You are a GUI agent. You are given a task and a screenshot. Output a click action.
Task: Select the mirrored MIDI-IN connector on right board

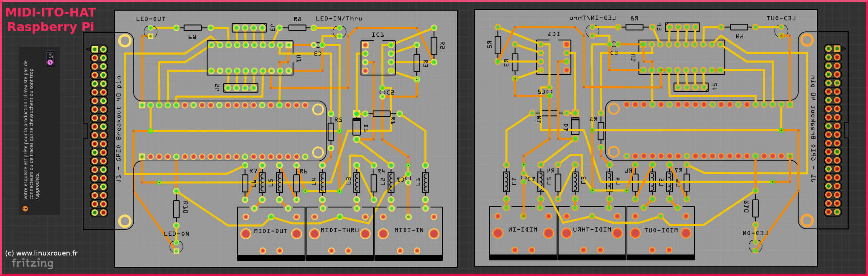[x=523, y=233]
